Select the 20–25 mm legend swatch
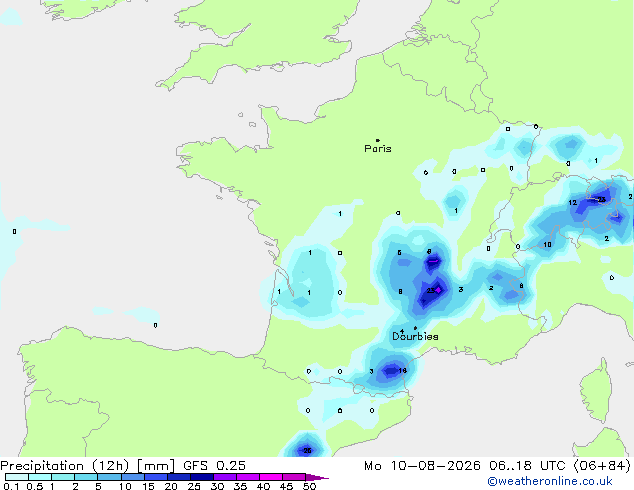The height and width of the screenshot is (490, 634). click(178, 477)
